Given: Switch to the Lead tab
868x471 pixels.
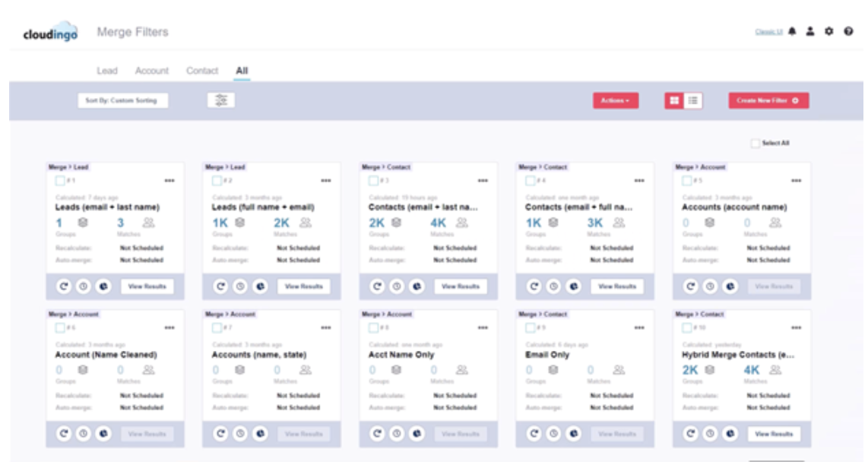Looking at the screenshot, I should (x=107, y=71).
